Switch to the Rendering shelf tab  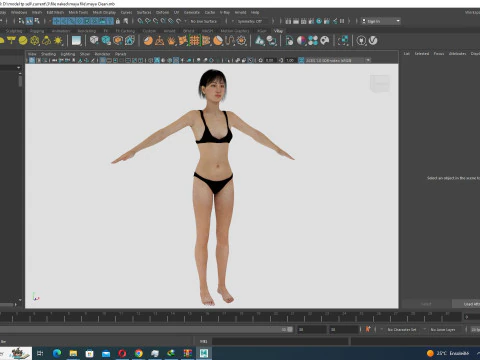tap(87, 31)
